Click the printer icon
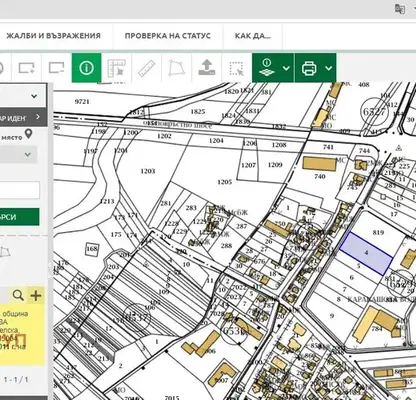This screenshot has height=400, width=416. [309, 68]
